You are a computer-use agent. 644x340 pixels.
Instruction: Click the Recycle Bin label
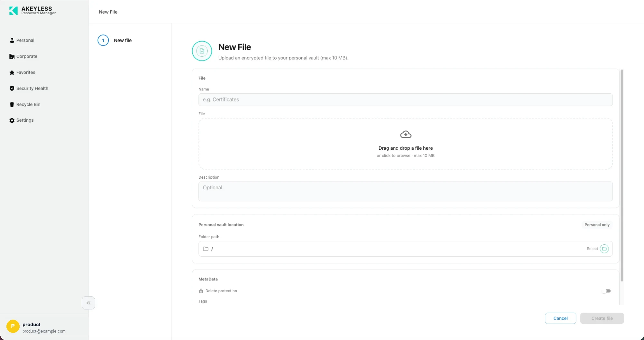28,104
